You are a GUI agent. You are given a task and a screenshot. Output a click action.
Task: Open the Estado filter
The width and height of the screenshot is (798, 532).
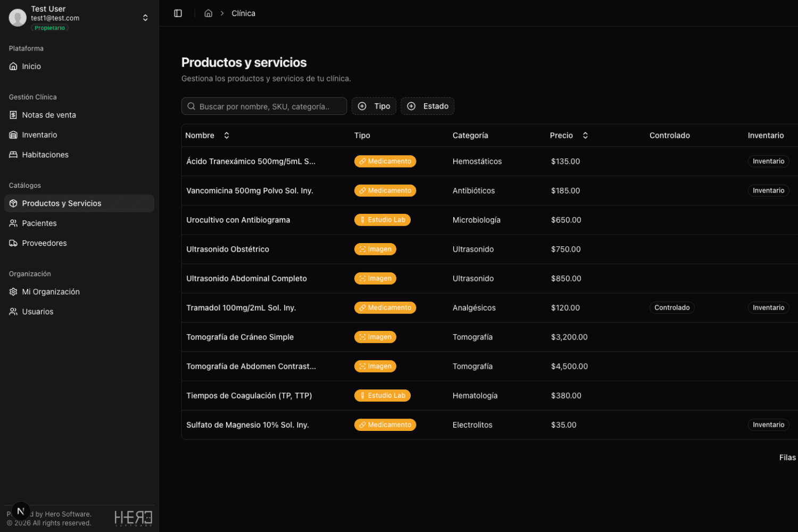tap(427, 106)
